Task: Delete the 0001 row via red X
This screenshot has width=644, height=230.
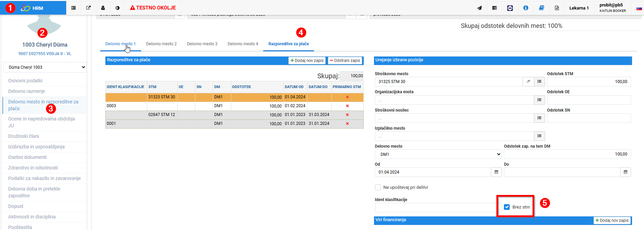Action: coord(347,124)
